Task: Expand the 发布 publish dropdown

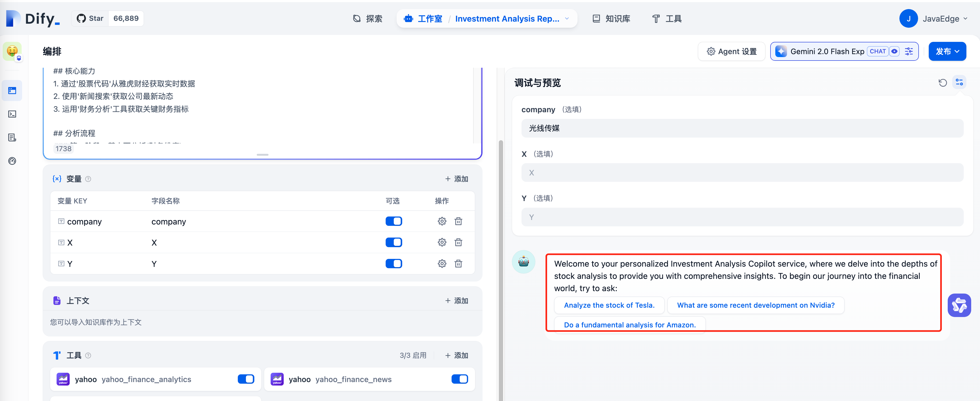Action: coord(947,51)
